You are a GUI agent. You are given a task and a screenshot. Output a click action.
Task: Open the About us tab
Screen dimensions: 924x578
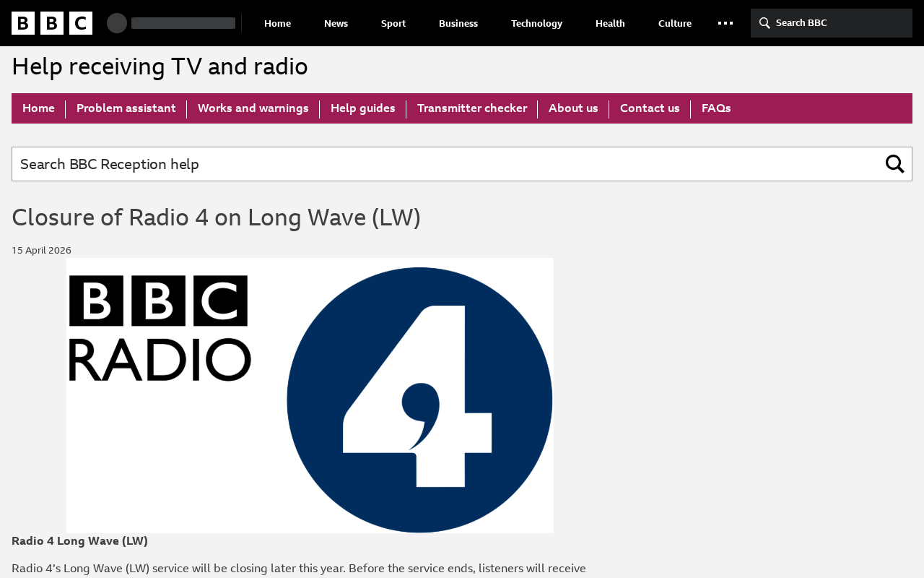point(573,108)
